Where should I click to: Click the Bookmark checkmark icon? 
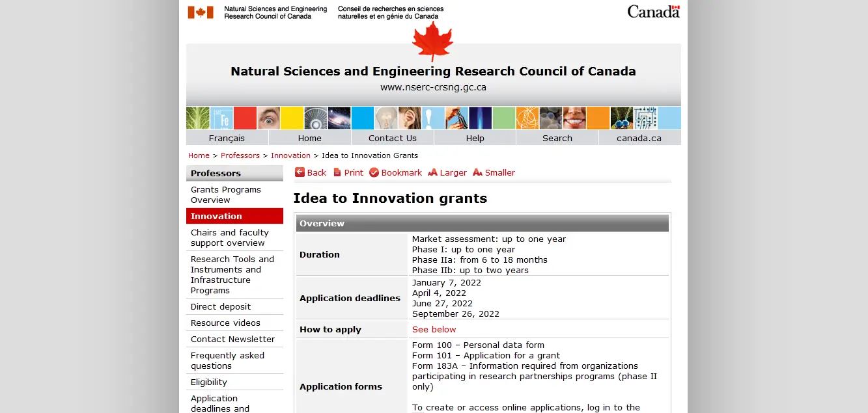coord(374,172)
